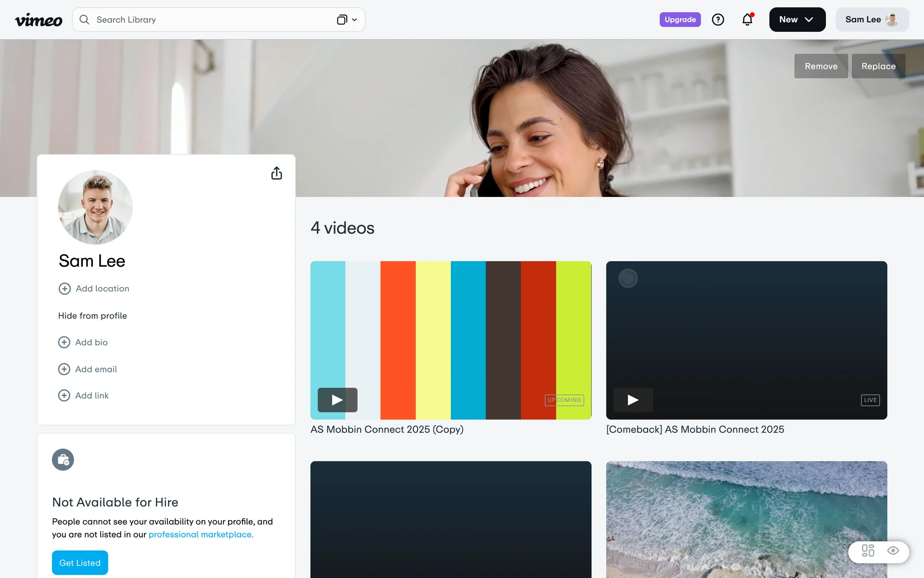Click the plus icon beside Add bio
This screenshot has height=578, width=924.
point(64,342)
